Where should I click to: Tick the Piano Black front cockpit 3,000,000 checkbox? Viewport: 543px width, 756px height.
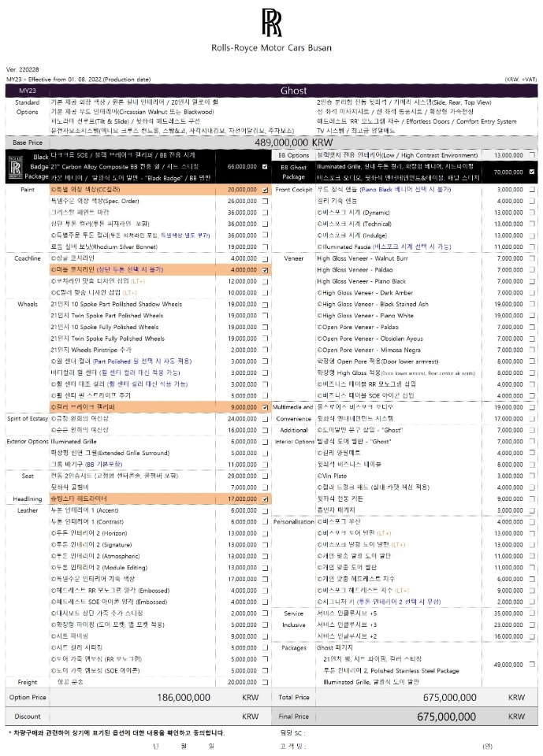532,190
